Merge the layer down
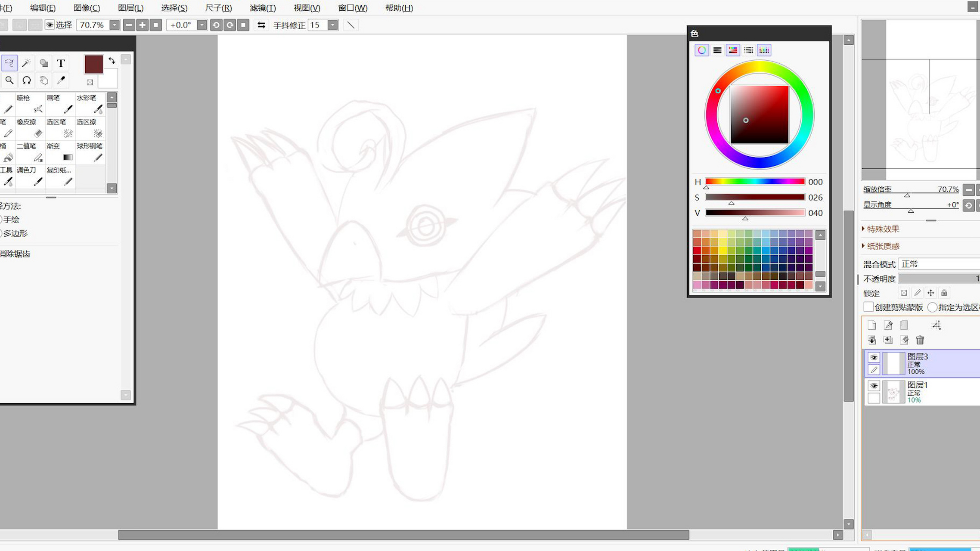The height and width of the screenshot is (551, 980). pyautogui.click(x=872, y=340)
